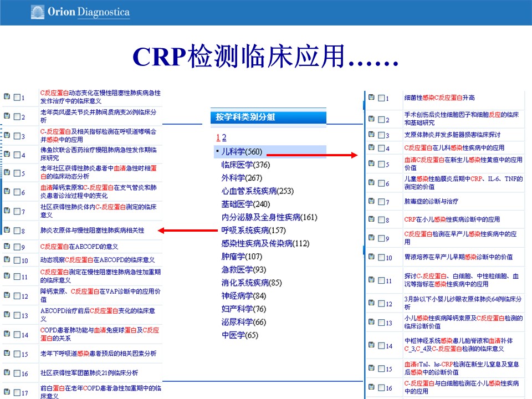Select the 心血管系统疾病(253) category

pyautogui.click(x=257, y=191)
